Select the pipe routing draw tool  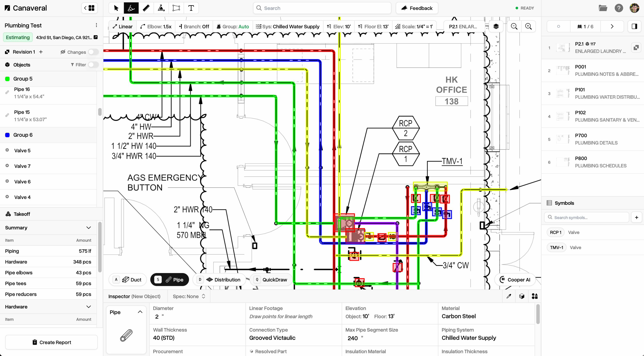[x=131, y=8]
